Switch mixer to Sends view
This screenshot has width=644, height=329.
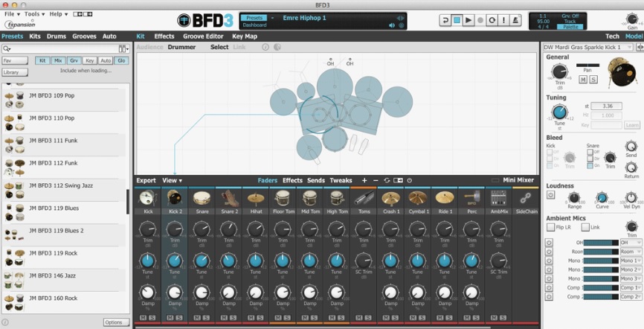click(x=316, y=181)
